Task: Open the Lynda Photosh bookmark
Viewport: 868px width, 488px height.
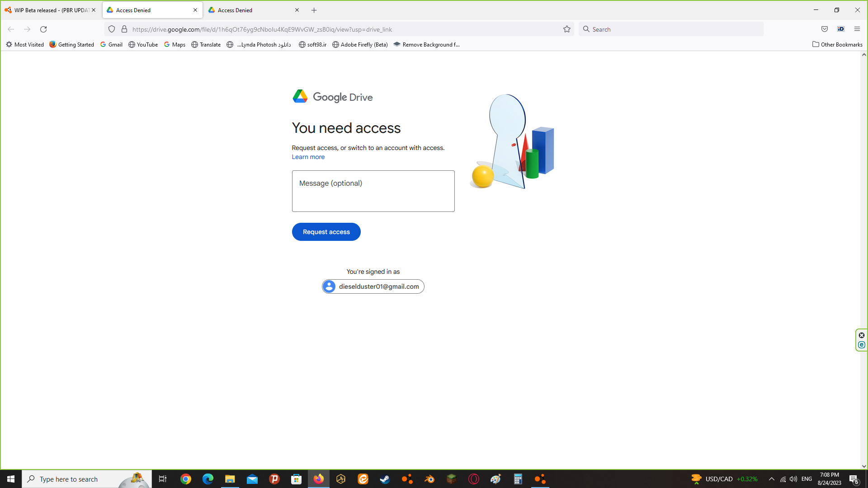Action: pyautogui.click(x=259, y=44)
